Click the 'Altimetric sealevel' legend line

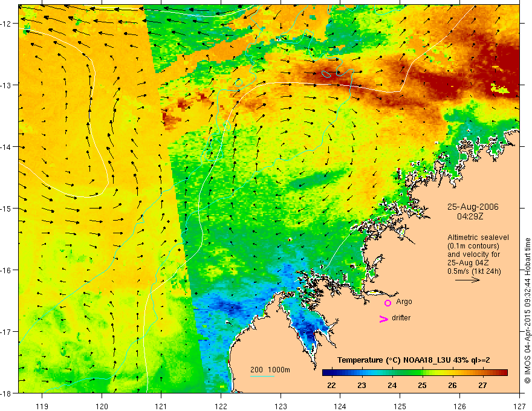point(478,238)
